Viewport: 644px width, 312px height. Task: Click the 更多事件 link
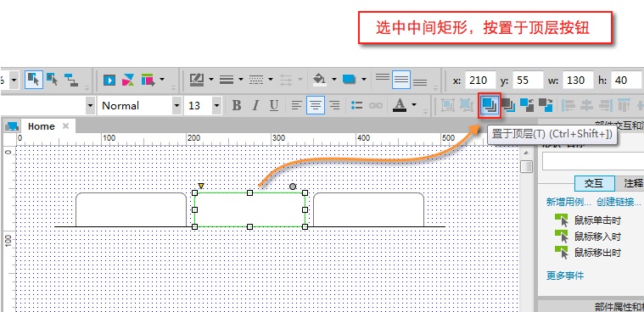565,276
